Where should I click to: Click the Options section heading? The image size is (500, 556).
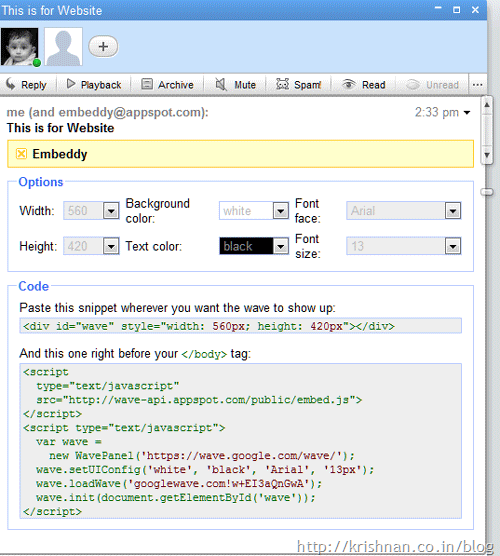click(x=41, y=182)
